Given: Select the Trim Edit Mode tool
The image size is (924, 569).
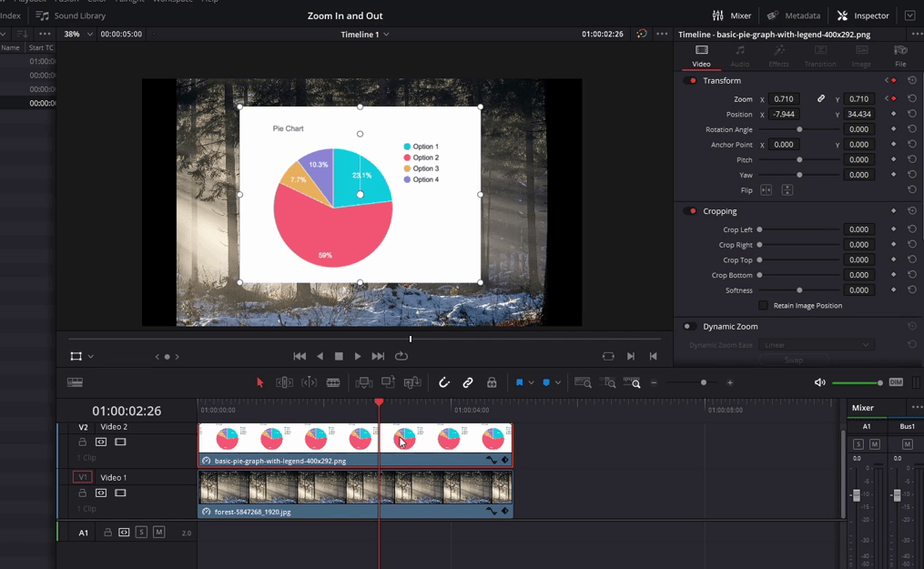Looking at the screenshot, I should [x=284, y=383].
